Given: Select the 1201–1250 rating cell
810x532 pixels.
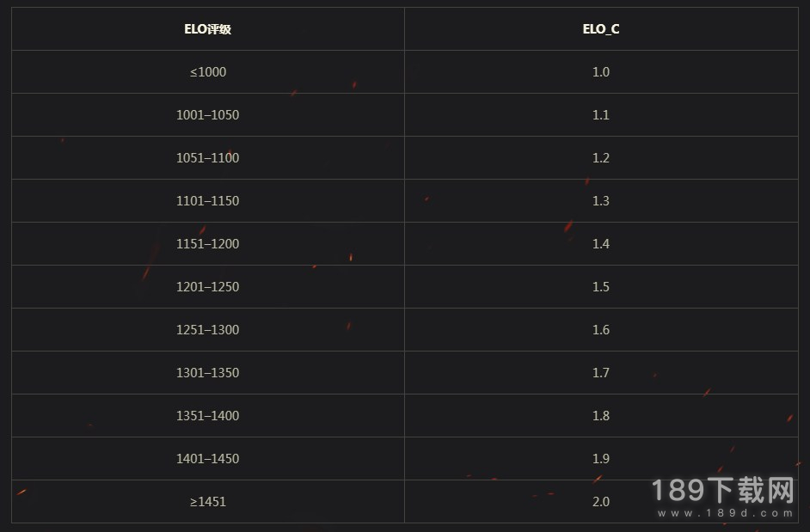Looking at the screenshot, I should tap(208, 287).
